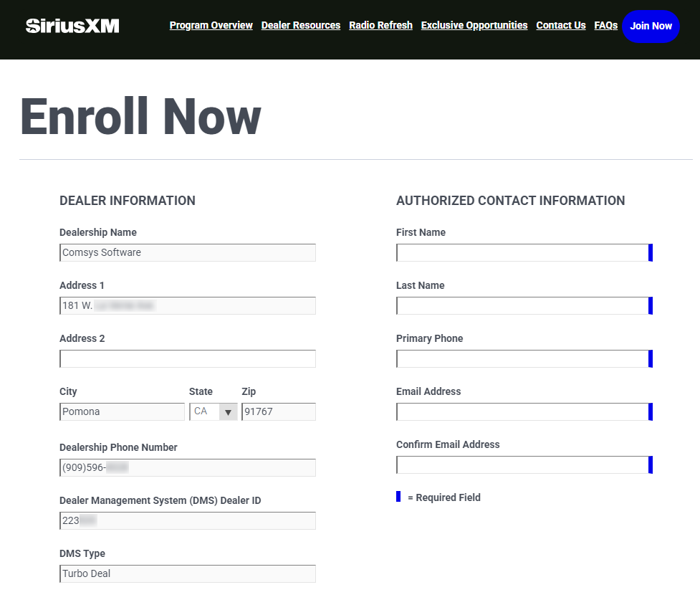
Task: Focus the First Name input field
Action: 524,253
